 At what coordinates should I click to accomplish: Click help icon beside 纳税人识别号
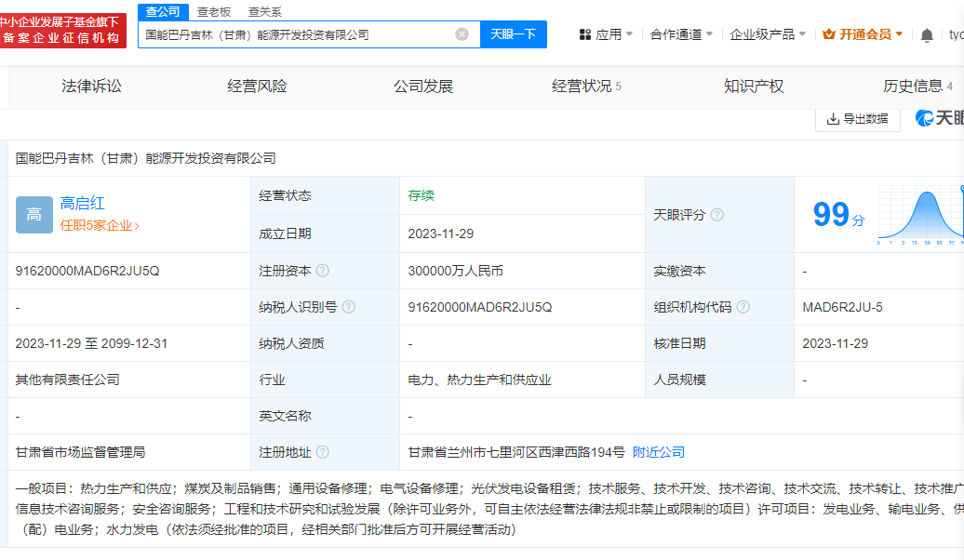point(348,307)
